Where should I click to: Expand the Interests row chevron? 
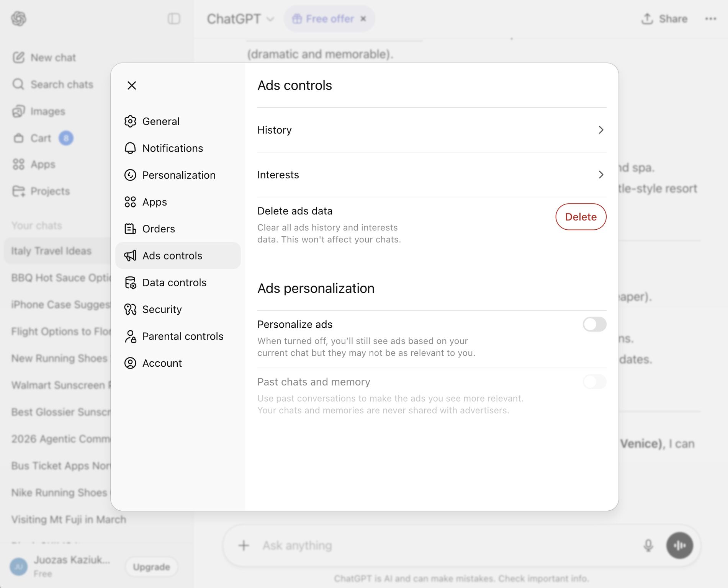pyautogui.click(x=600, y=175)
